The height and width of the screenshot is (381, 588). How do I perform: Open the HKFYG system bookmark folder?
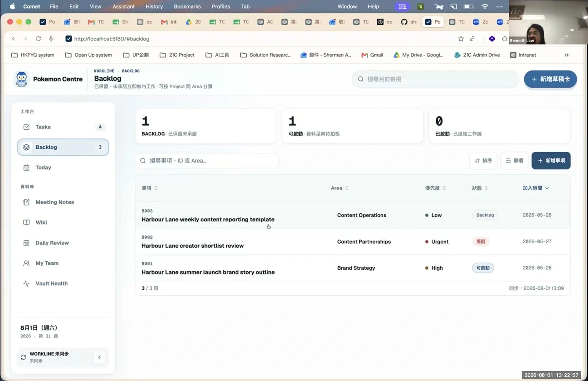tap(33, 55)
